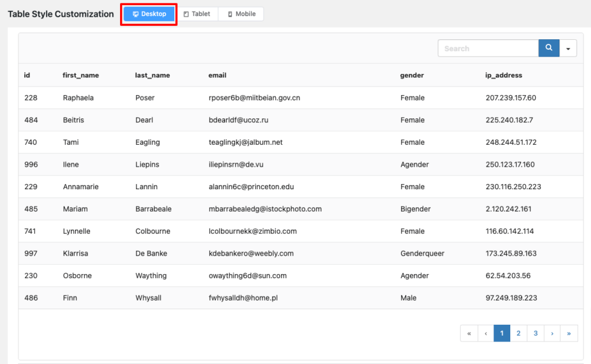This screenshot has width=591, height=364.
Task: Click IP address 230.116.250.223
Action: tap(513, 186)
